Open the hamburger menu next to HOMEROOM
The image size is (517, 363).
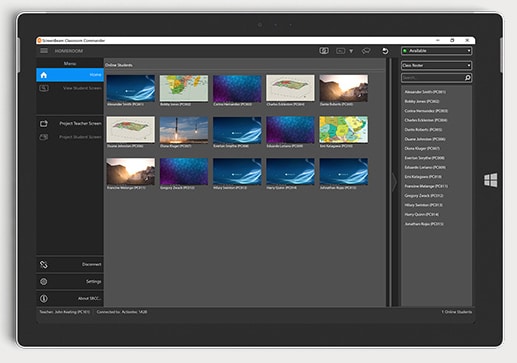44,51
